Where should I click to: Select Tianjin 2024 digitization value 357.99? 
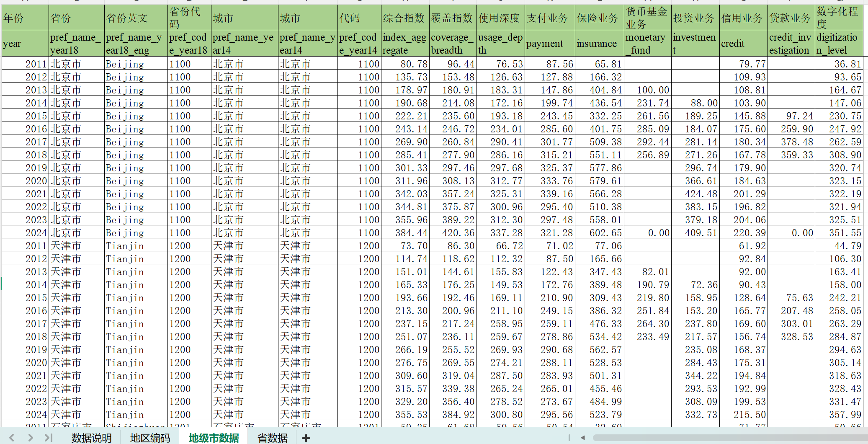tap(839, 415)
